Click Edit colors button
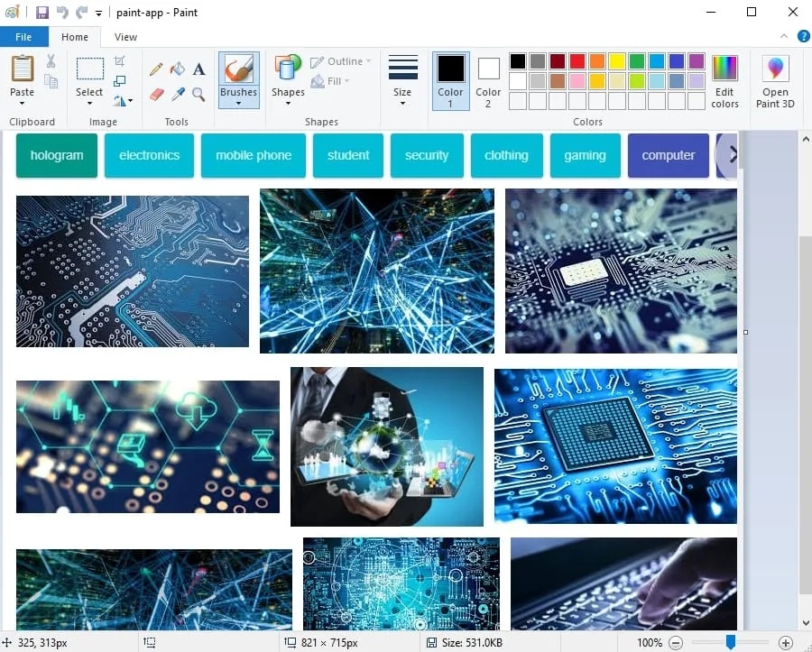812x652 pixels. coord(724,81)
